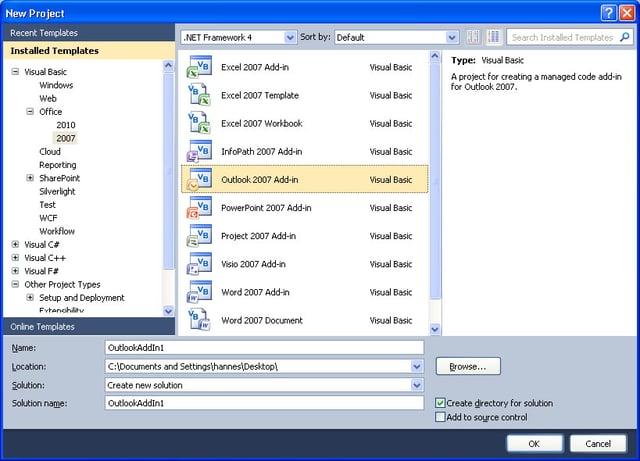This screenshot has height=461, width=640.
Task: Select the Visio 2007 Add-in icon
Action: coord(199,264)
